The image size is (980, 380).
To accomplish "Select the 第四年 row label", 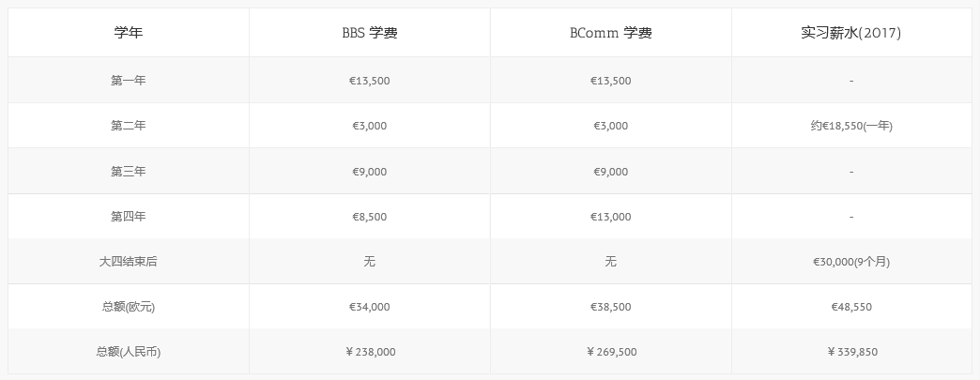I will pos(128,216).
